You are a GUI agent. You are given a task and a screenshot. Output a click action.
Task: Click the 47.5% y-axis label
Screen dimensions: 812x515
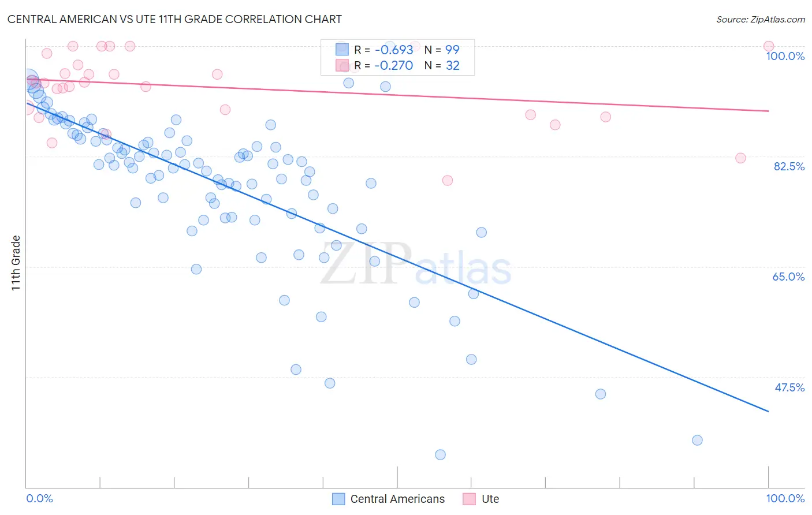tap(789, 387)
